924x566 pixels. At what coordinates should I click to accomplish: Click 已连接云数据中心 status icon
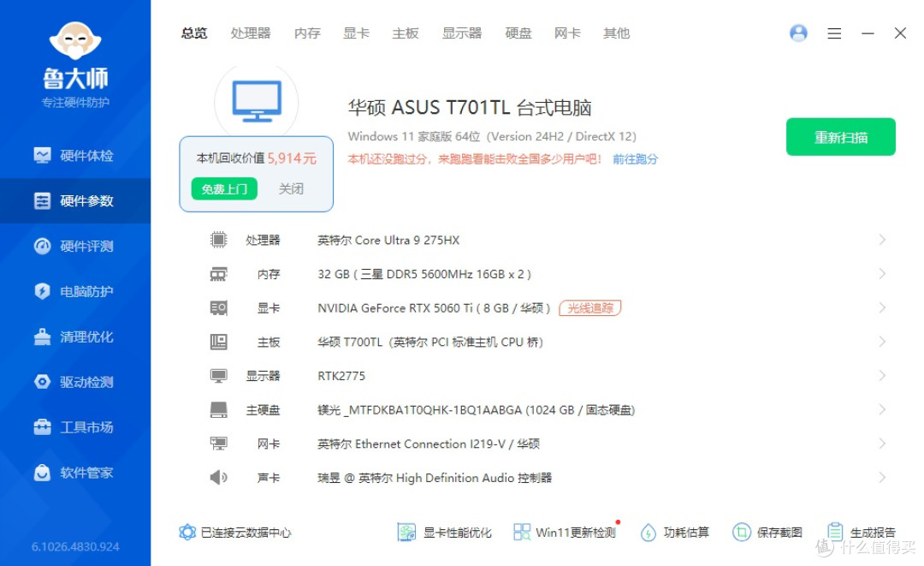click(187, 533)
